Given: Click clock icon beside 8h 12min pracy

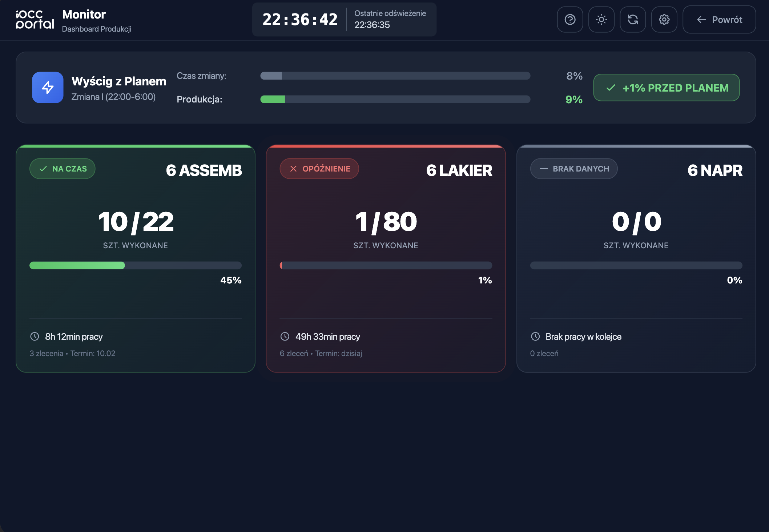Looking at the screenshot, I should click(35, 336).
